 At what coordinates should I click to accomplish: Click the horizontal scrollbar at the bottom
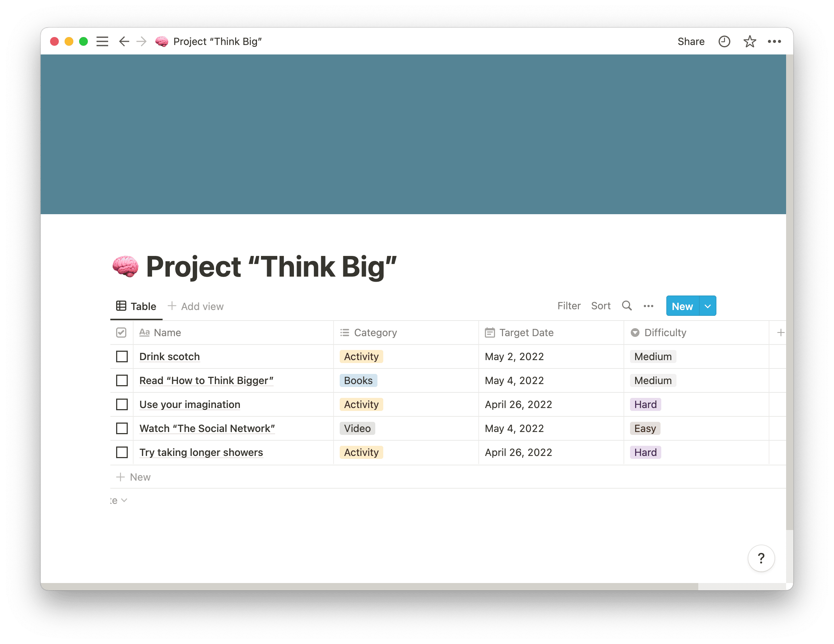(369, 586)
